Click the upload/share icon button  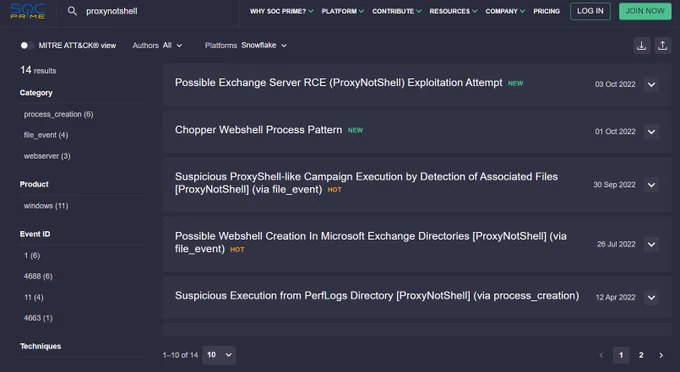pos(662,46)
